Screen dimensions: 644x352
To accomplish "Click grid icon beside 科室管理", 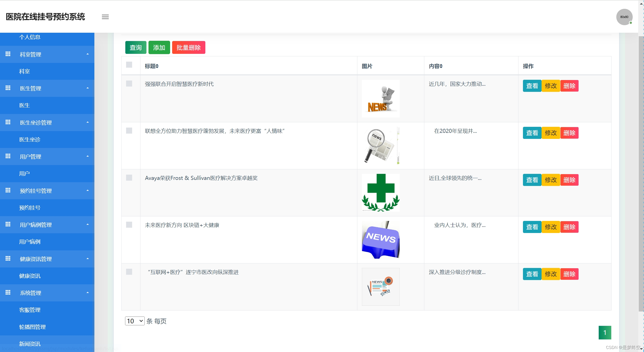I will click(x=8, y=54).
